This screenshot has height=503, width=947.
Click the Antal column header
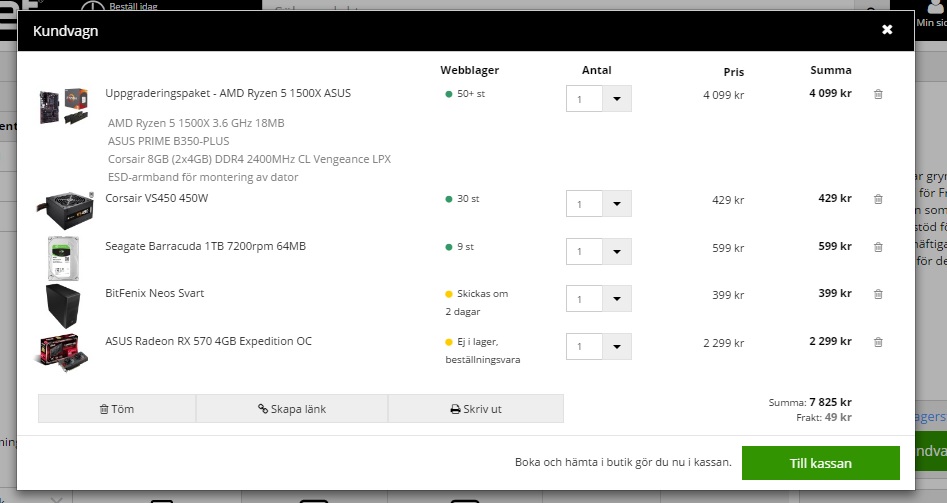tap(597, 70)
